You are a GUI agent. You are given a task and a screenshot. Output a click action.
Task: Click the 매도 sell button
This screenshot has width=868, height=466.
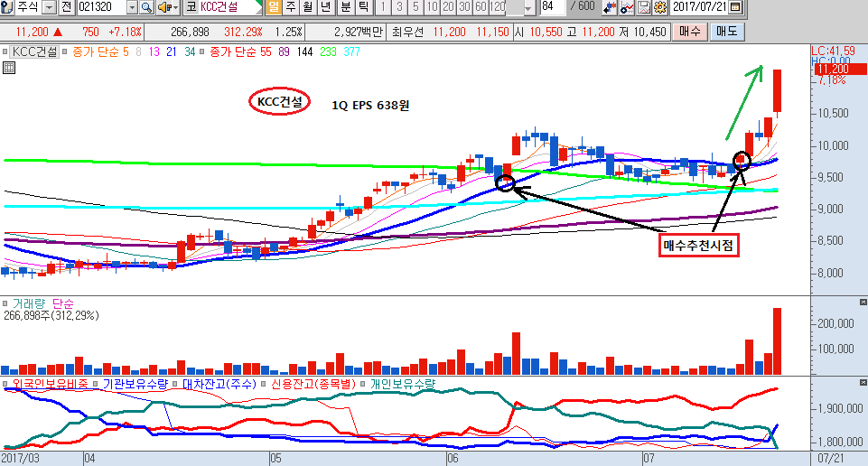coord(727,32)
